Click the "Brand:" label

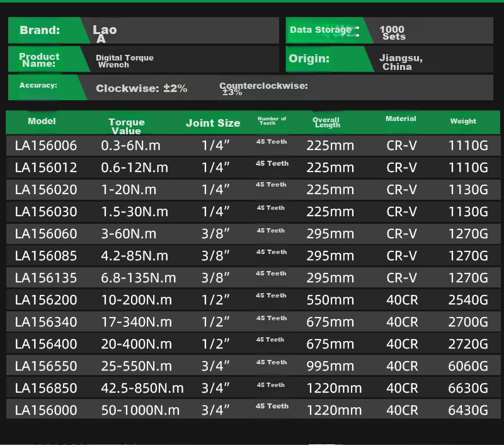coord(40,30)
